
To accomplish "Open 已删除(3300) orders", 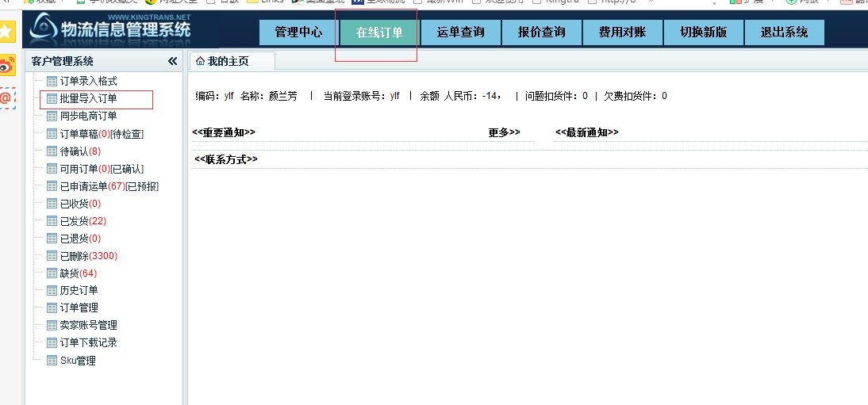I will click(x=88, y=256).
